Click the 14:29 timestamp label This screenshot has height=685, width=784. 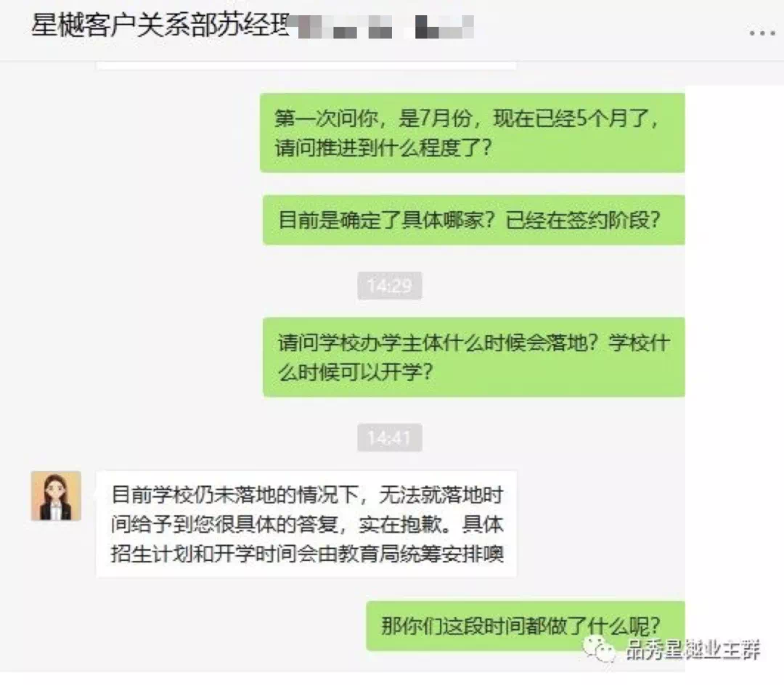pos(390,286)
